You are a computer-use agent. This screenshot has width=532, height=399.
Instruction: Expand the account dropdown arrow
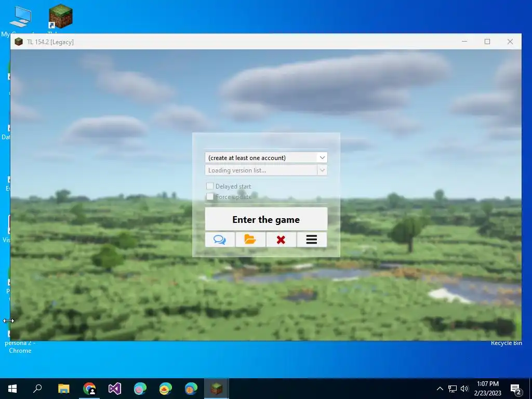point(322,157)
